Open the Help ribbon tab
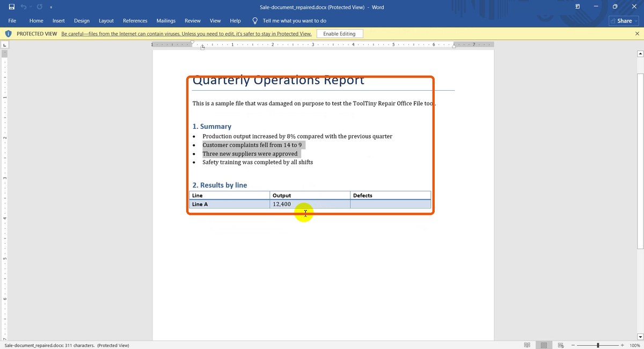644x349 pixels. [x=235, y=21]
